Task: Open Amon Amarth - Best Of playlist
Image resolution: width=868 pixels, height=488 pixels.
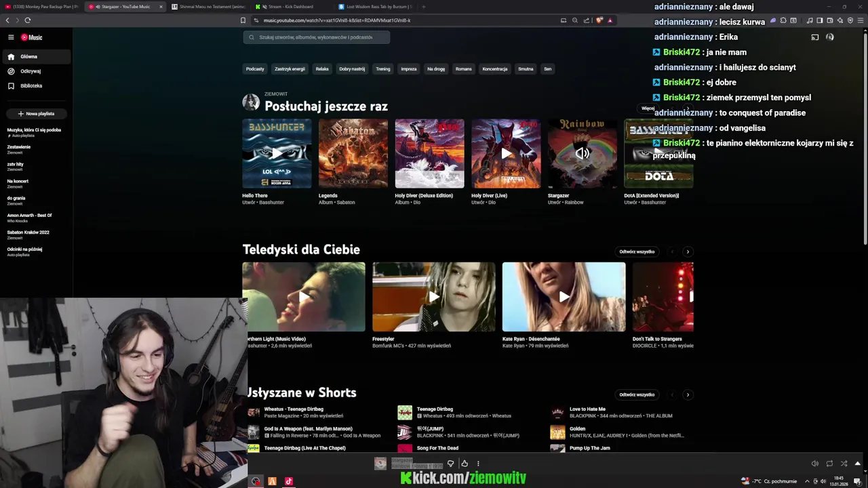Action: pyautogui.click(x=36, y=218)
